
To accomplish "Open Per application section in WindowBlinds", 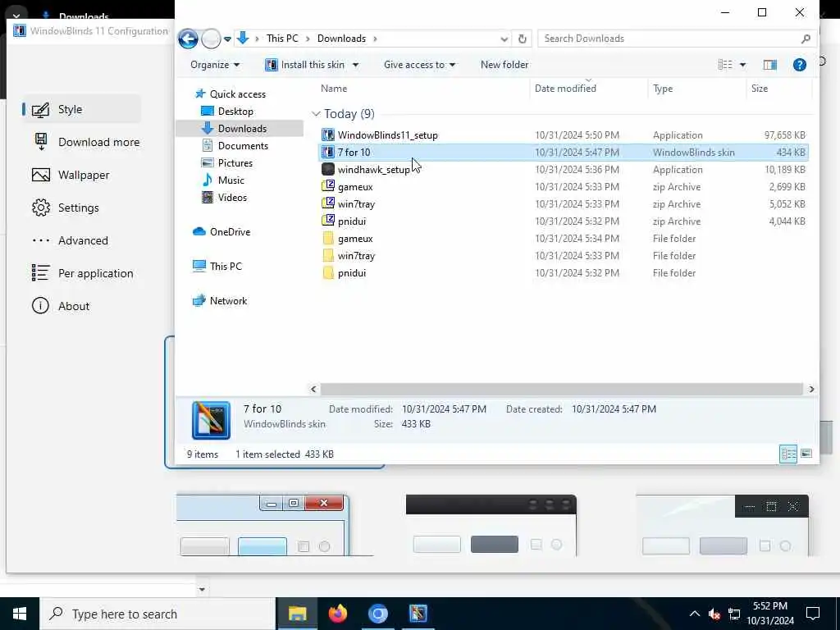I will (x=83, y=273).
